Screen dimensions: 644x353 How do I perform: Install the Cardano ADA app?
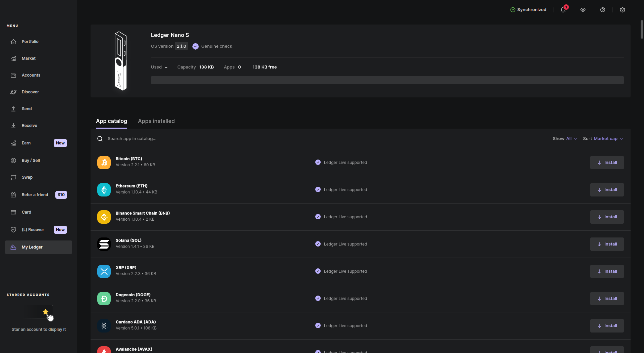(x=607, y=326)
